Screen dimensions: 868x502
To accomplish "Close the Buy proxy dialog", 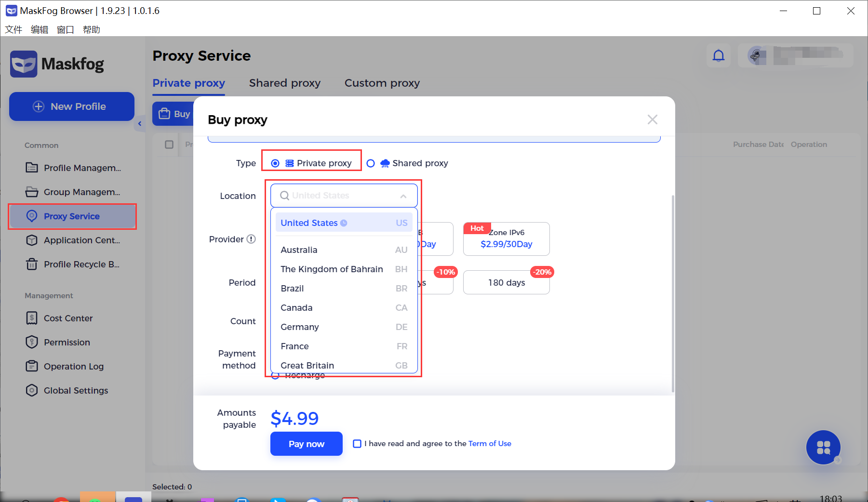I will [653, 119].
